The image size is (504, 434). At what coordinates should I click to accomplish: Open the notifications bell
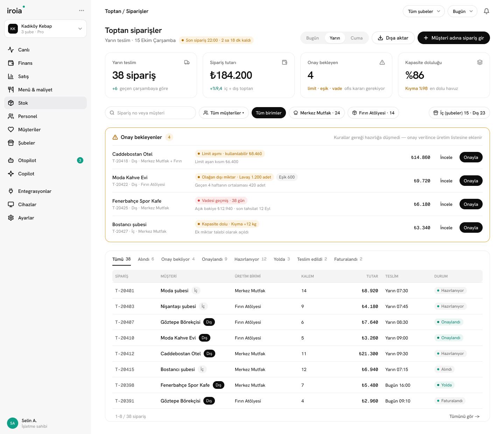click(486, 11)
